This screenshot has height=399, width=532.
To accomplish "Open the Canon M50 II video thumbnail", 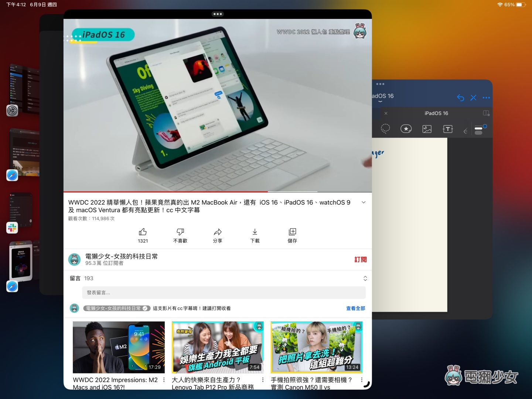I will pos(317,347).
